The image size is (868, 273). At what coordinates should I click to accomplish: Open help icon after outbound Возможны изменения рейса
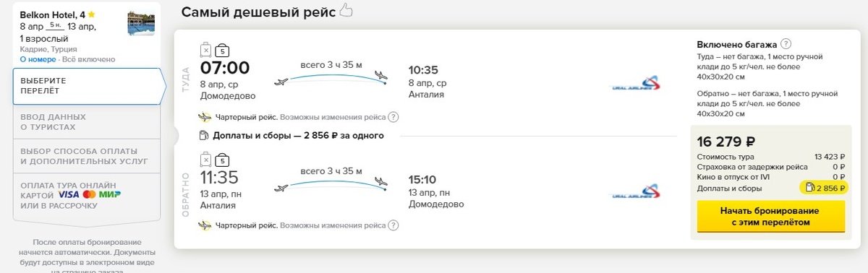393,117
